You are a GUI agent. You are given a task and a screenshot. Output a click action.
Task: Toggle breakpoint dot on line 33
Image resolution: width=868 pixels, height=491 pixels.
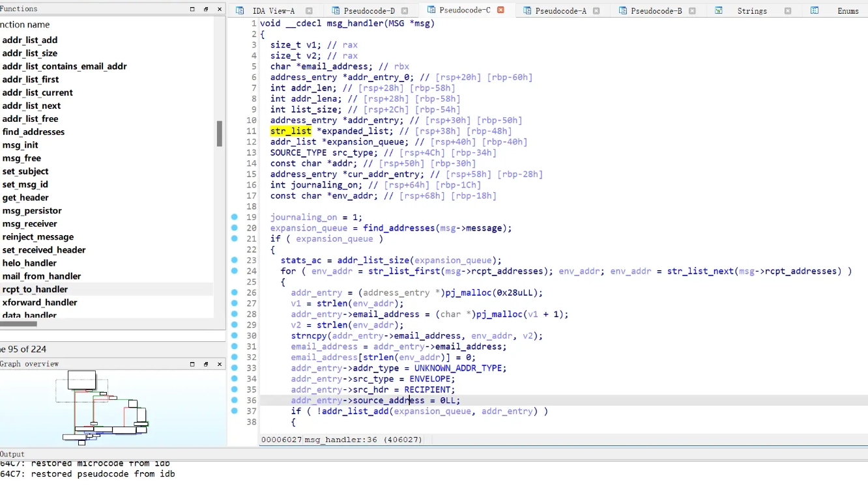click(x=235, y=368)
